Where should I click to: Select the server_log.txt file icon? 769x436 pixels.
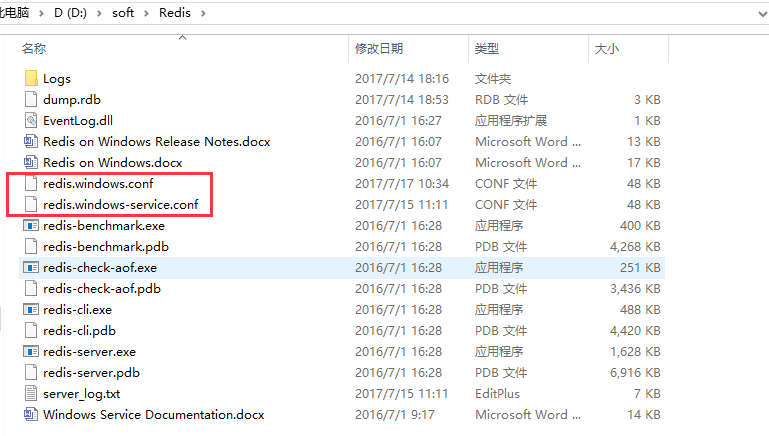pos(31,393)
